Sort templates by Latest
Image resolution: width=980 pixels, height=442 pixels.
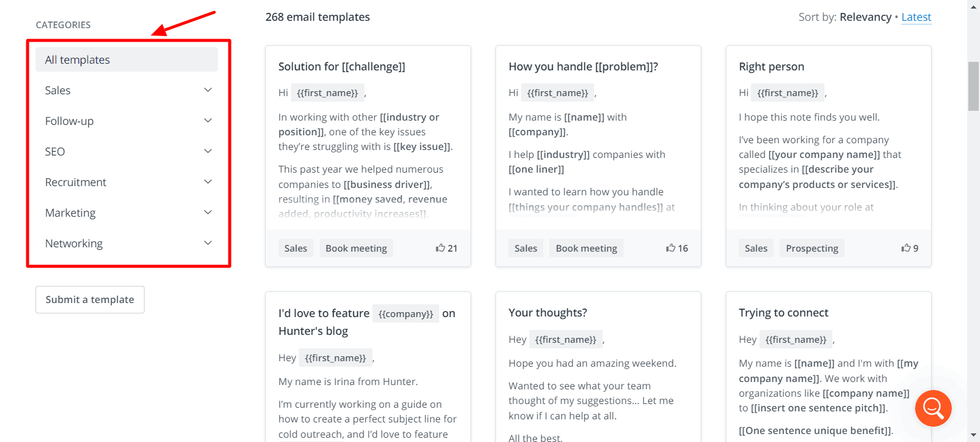click(x=916, y=17)
